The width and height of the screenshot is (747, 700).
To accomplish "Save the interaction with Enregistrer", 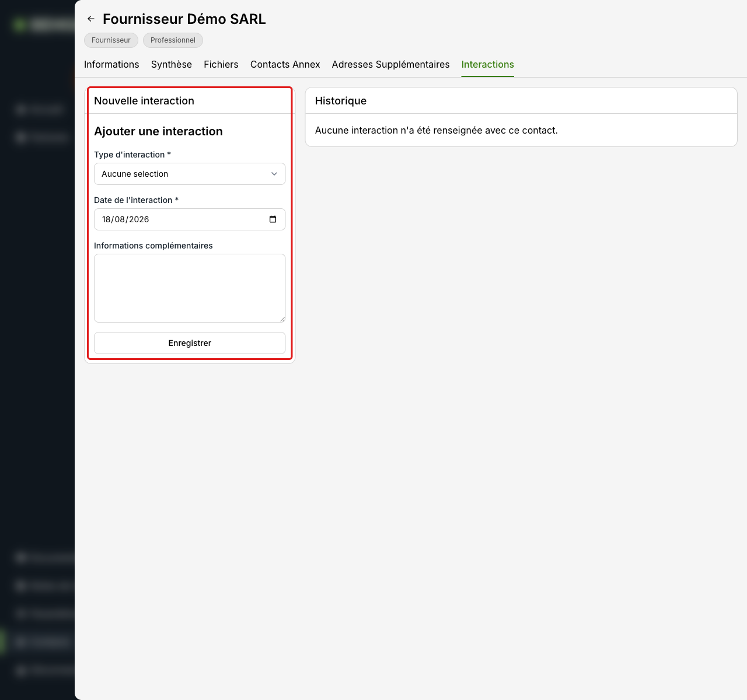I will click(190, 343).
